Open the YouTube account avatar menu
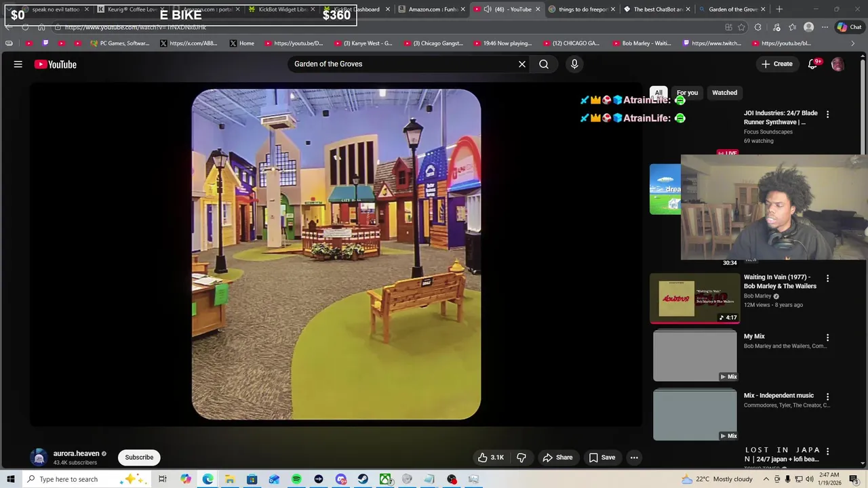 [837, 64]
